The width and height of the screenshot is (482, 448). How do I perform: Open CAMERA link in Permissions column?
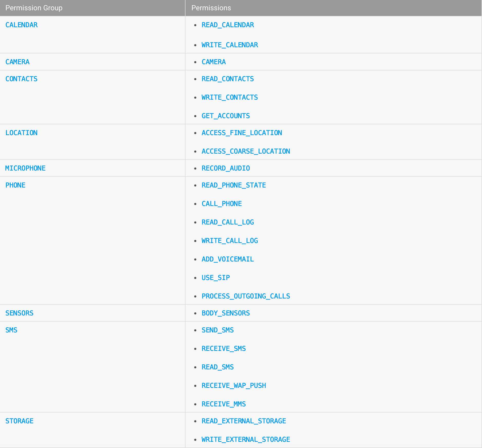pyautogui.click(x=214, y=62)
